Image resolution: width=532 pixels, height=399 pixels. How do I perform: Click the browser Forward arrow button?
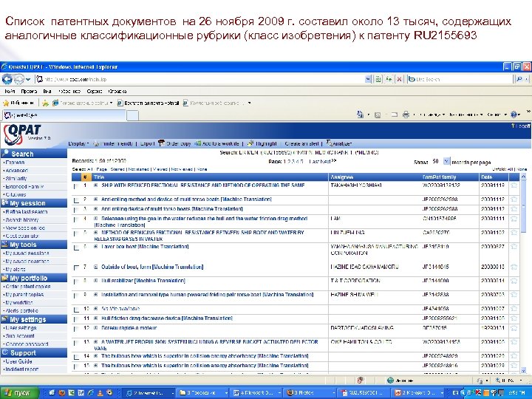coord(18,79)
